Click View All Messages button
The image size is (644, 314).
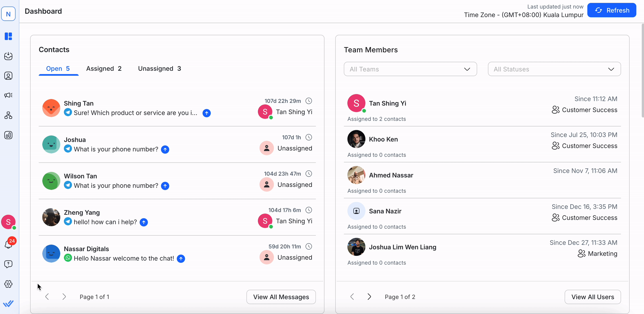pyautogui.click(x=281, y=297)
